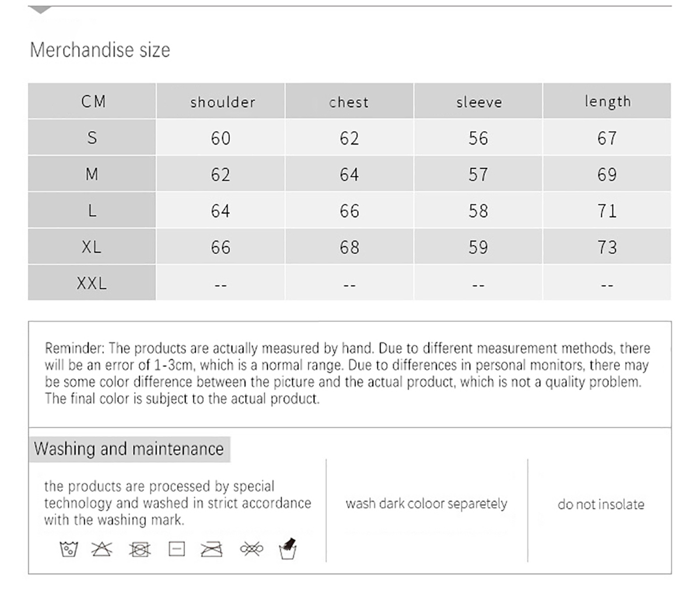
Task: Select the shoulder column header
Action: pos(222,102)
